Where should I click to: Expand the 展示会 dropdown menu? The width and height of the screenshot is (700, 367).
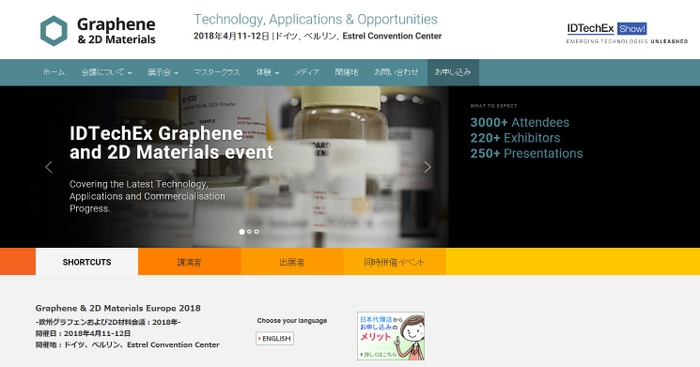pyautogui.click(x=163, y=72)
